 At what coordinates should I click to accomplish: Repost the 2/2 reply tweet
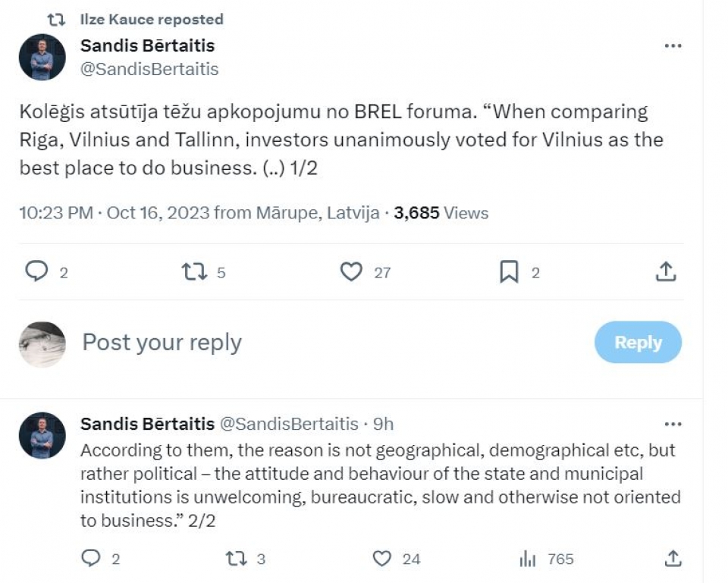(236, 559)
